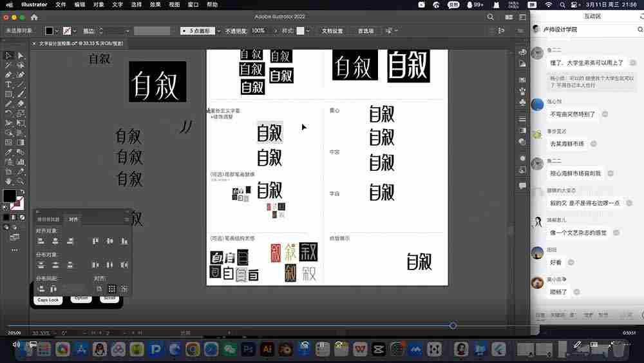This screenshot has width=644, height=363.
Task: Select the Type tool
Action: pyautogui.click(x=8, y=84)
